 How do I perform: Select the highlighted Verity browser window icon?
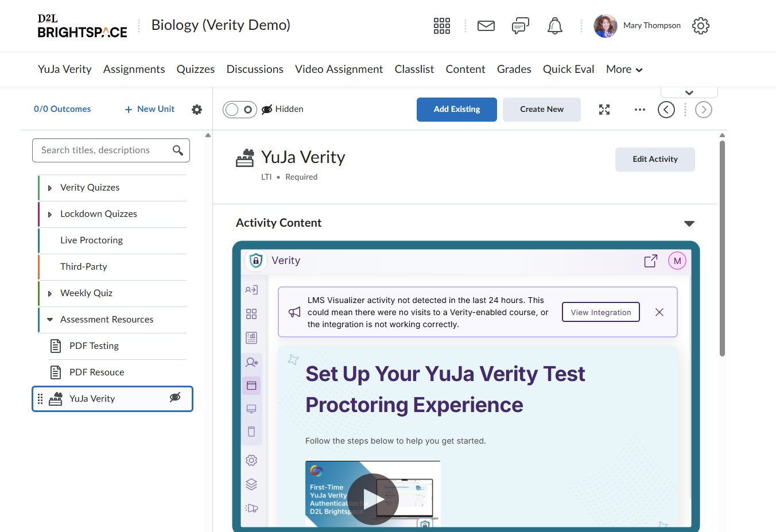pyautogui.click(x=251, y=386)
